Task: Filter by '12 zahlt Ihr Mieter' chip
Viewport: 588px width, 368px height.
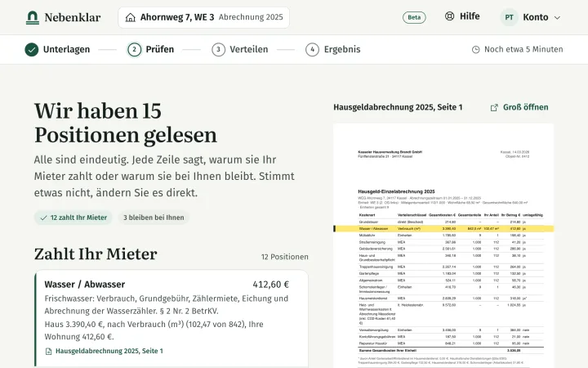Action: coord(73,218)
